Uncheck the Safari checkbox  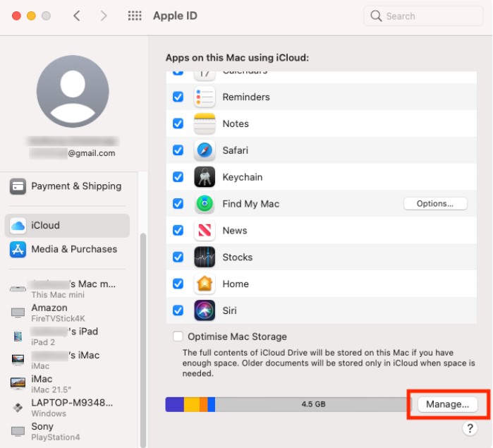point(178,150)
